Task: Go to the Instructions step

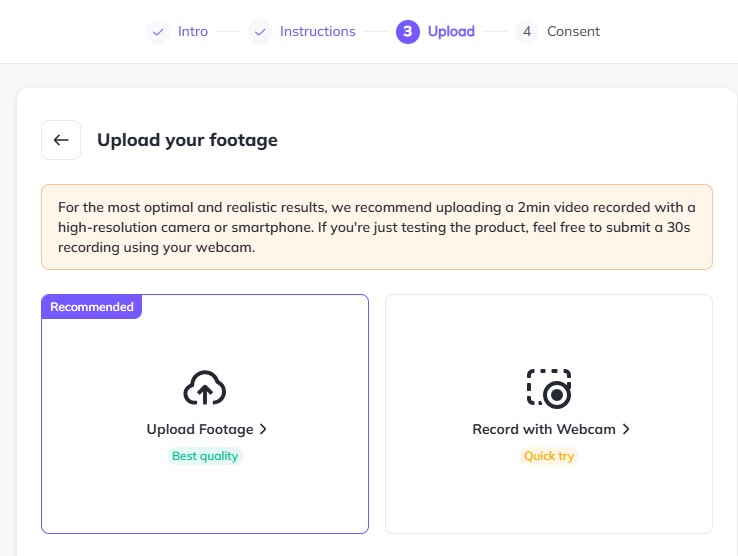Action: [318, 32]
